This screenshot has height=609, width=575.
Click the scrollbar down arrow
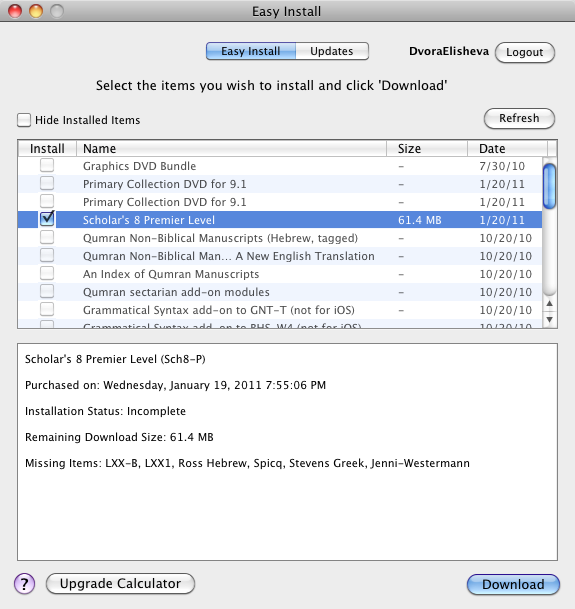tap(549, 320)
